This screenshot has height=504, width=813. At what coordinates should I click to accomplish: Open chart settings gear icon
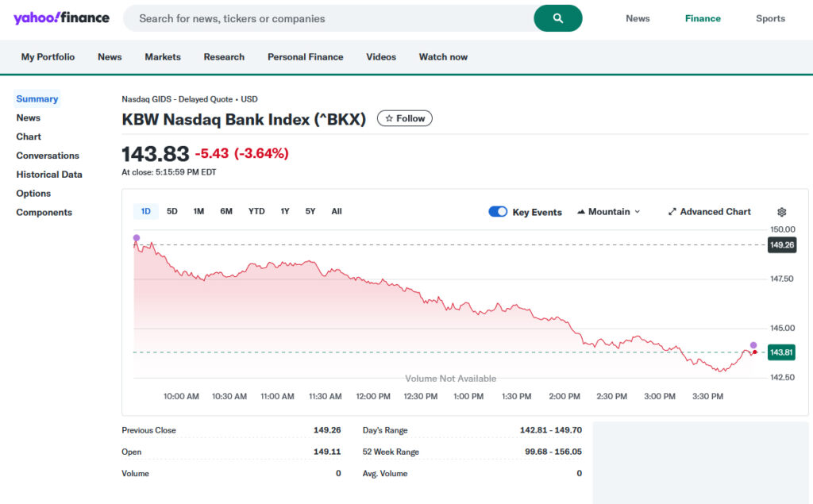pos(781,212)
